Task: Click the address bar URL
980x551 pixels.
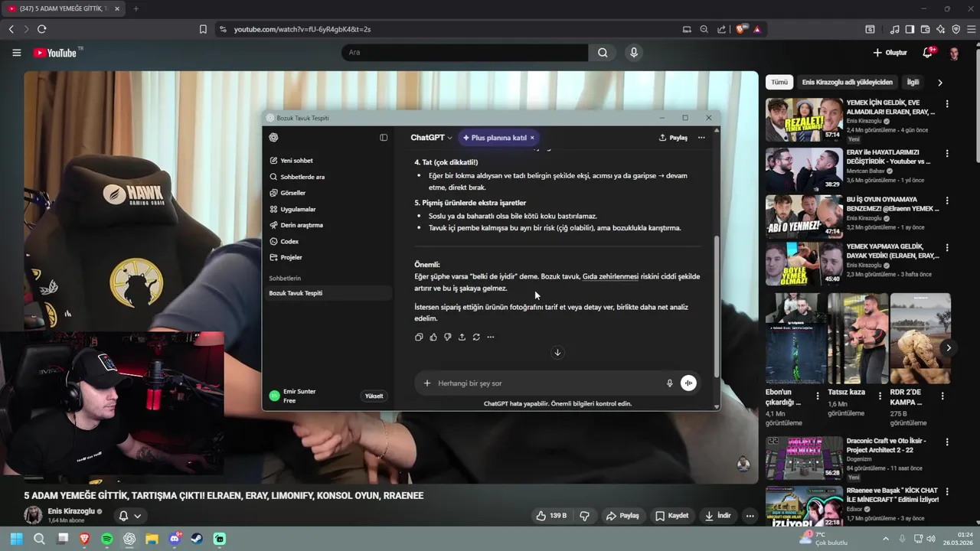Action: pos(302,29)
